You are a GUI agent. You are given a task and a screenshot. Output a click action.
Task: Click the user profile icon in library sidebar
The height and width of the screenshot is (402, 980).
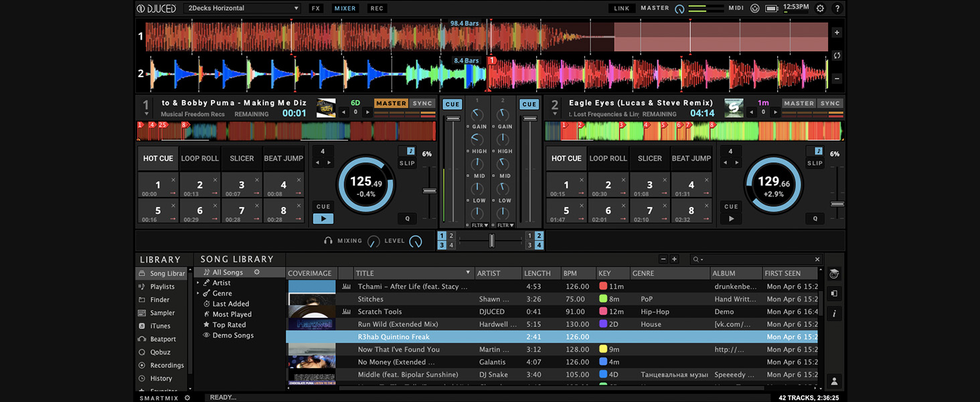835,381
